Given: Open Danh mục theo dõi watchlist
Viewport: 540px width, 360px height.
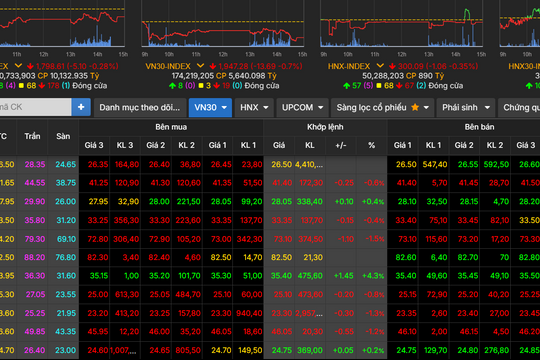Looking at the screenshot, I should point(140,107).
